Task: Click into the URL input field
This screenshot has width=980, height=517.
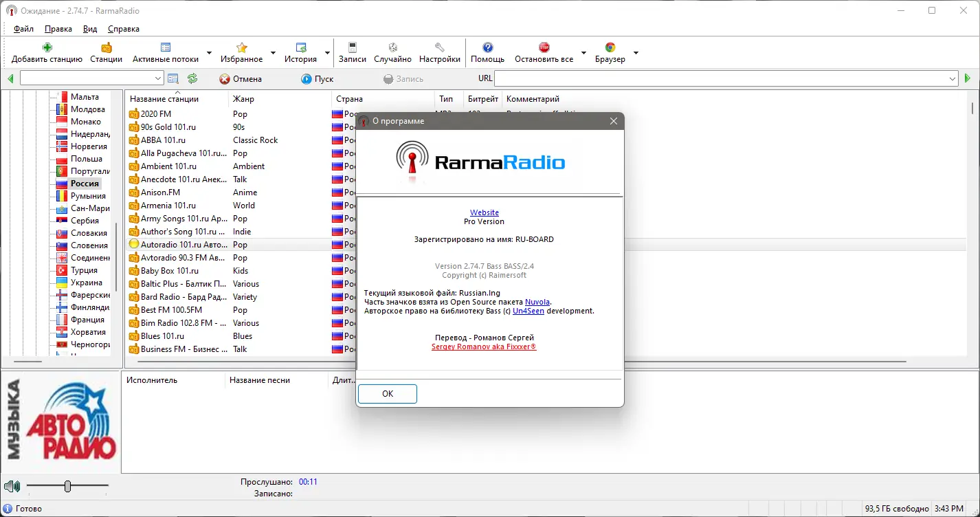Action: [721, 79]
